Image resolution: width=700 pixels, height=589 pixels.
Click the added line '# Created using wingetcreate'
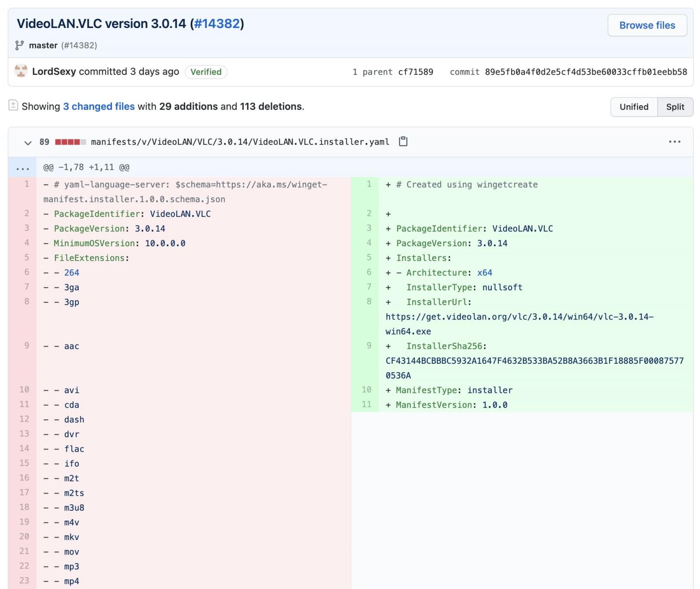pyautogui.click(x=467, y=185)
